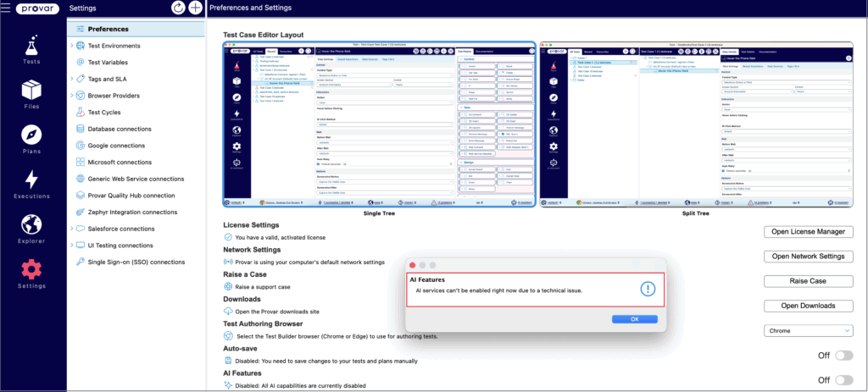Expand the Salesforce connections node
This screenshot has height=392, width=868.
71,229
